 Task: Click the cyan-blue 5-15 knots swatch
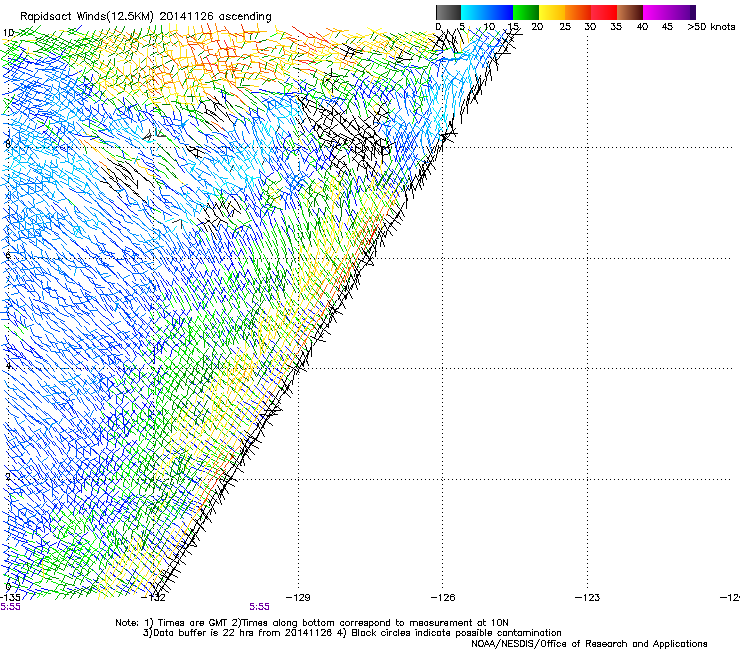click(487, 12)
